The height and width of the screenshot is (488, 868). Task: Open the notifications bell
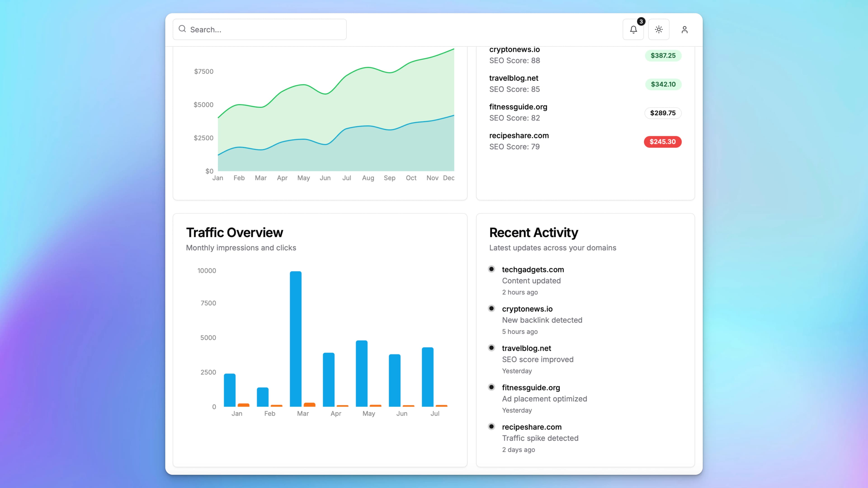tap(633, 30)
